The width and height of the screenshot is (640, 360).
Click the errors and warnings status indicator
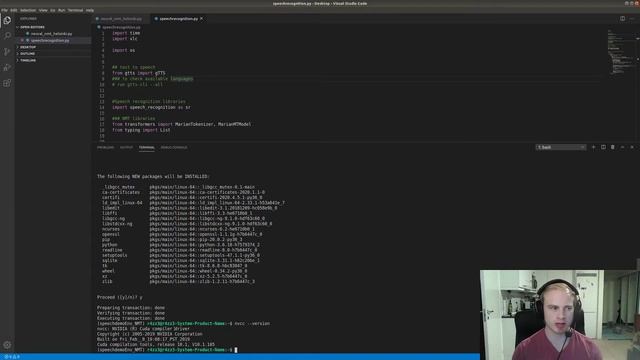(x=12, y=357)
